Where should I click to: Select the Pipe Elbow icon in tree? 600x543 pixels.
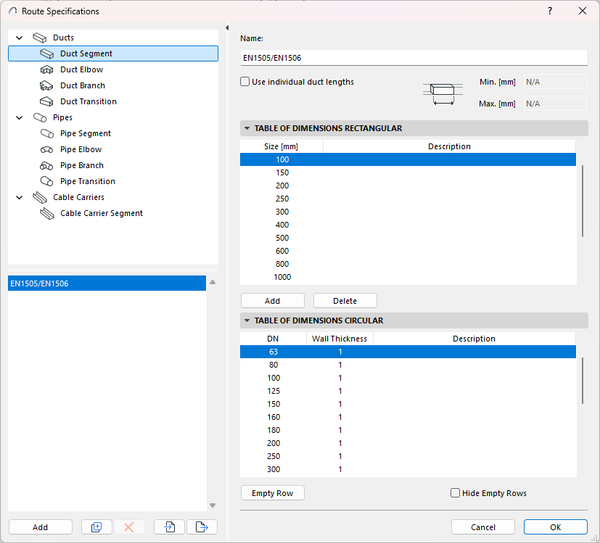point(46,150)
